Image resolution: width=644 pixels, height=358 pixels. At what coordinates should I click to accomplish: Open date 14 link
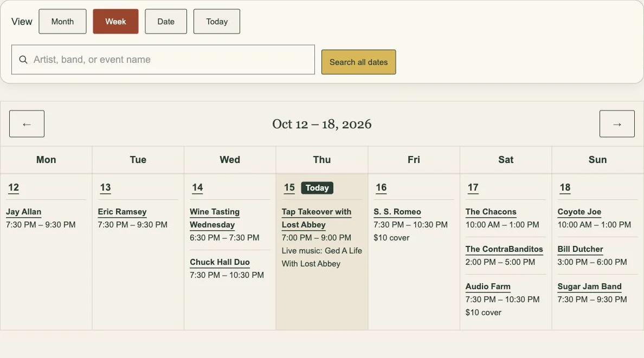pyautogui.click(x=197, y=187)
